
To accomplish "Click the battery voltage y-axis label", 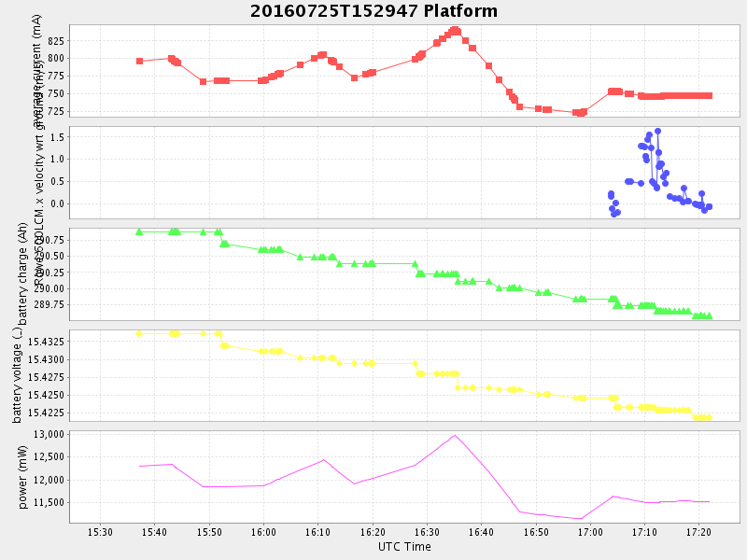I will 17,376.
